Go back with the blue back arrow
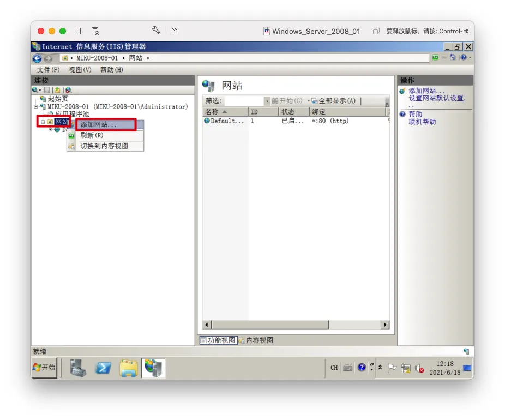 [x=37, y=58]
